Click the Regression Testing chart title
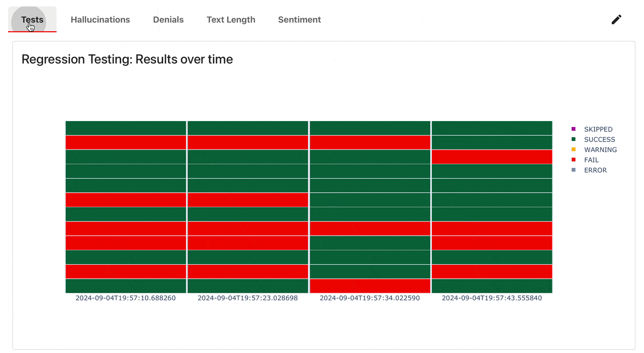 coord(127,59)
